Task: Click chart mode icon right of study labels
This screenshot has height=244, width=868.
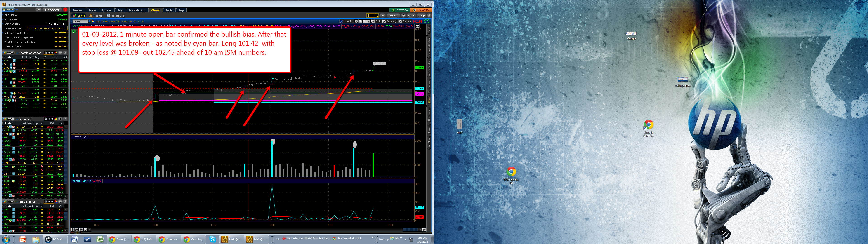Action: pyautogui.click(x=417, y=26)
